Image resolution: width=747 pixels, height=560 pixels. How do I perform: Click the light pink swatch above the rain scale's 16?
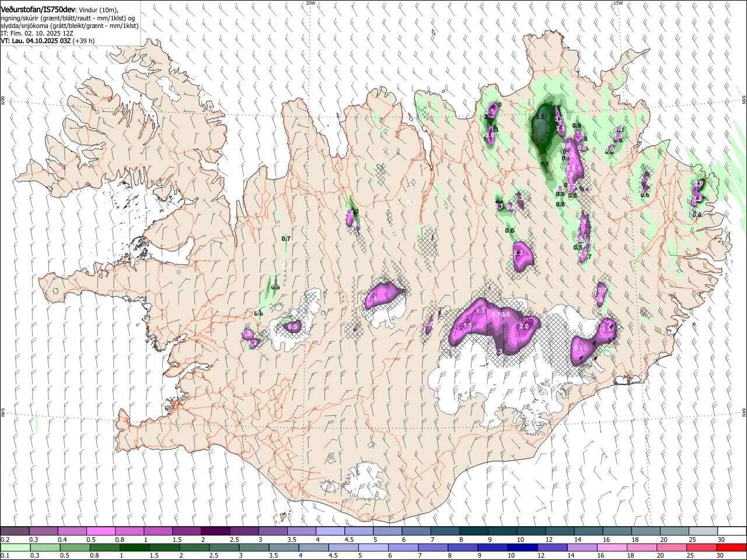click(x=611, y=547)
